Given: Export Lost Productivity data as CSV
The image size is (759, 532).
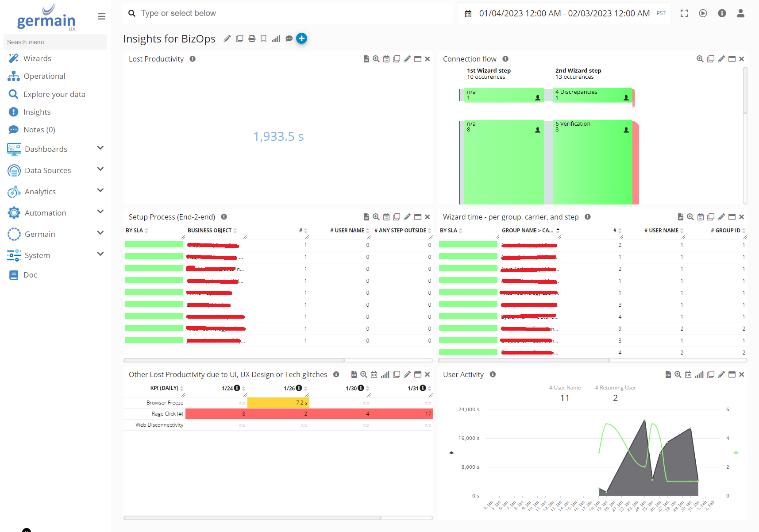Looking at the screenshot, I should (366, 58).
